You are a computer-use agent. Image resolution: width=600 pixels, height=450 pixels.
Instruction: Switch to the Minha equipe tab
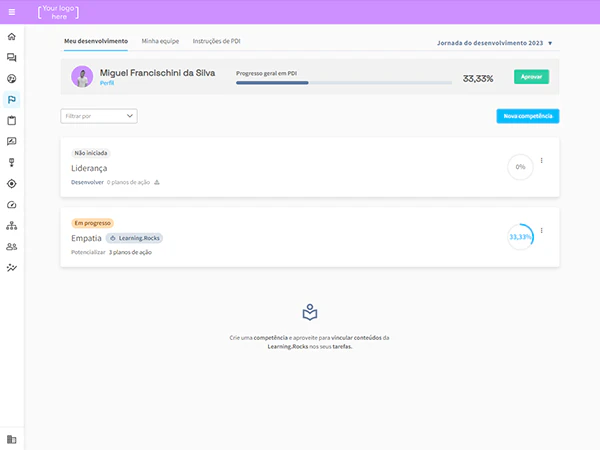[160, 42]
